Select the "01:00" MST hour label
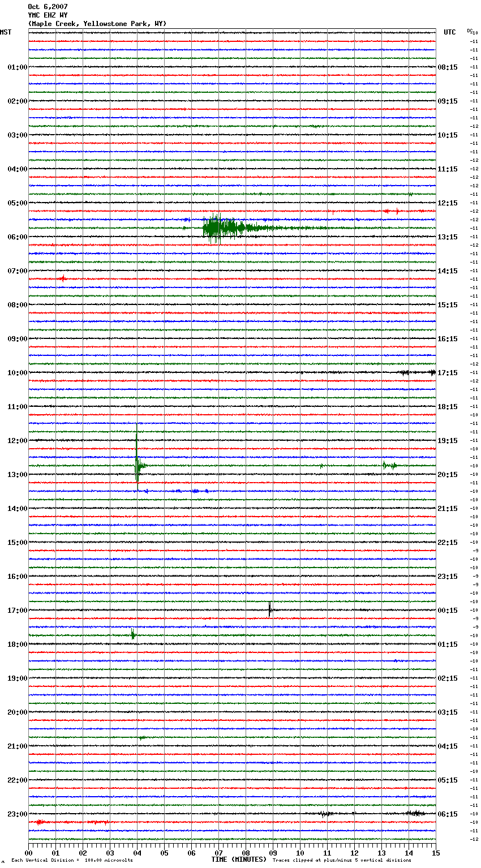This screenshot has width=481, height=868. [x=18, y=67]
